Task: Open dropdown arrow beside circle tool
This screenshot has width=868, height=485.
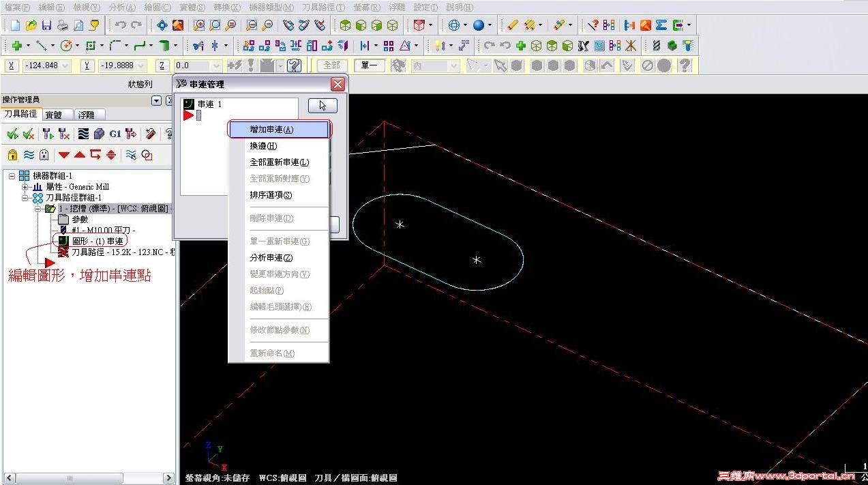Action: click(x=78, y=46)
